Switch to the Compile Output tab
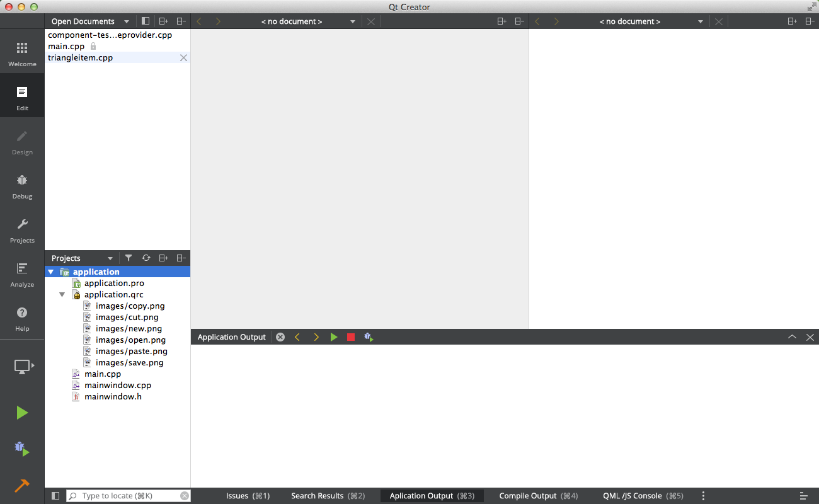 538,496
